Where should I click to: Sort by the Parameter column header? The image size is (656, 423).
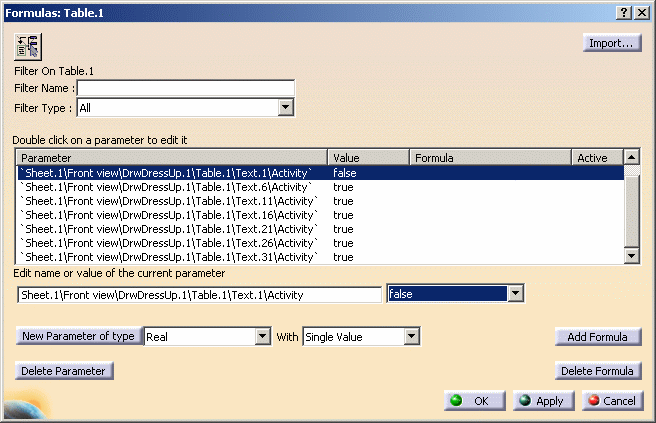coord(172,158)
